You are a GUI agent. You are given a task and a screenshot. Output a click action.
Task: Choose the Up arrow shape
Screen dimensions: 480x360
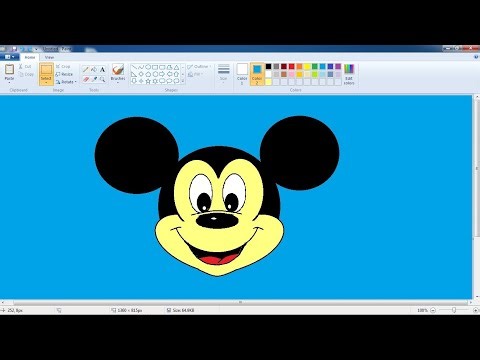coord(176,74)
